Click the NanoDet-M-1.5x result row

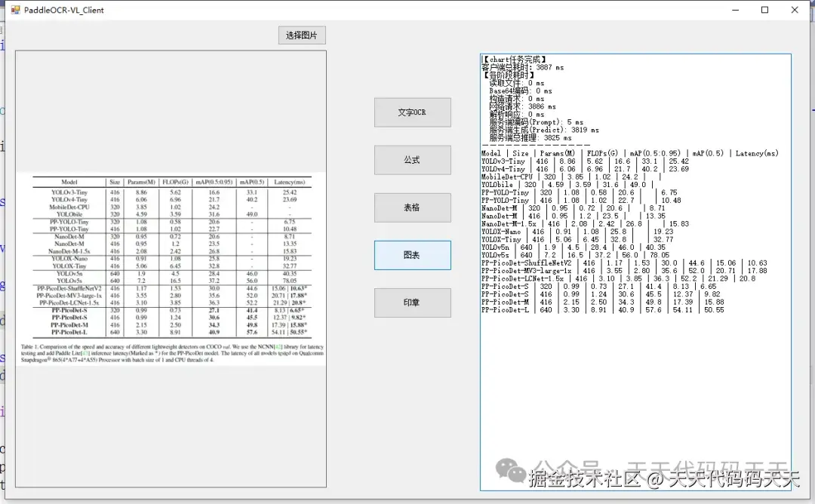tap(585, 224)
